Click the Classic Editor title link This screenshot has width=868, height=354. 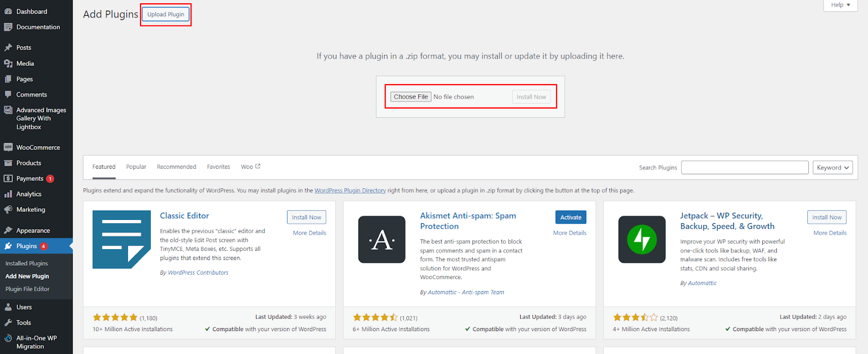pos(184,216)
